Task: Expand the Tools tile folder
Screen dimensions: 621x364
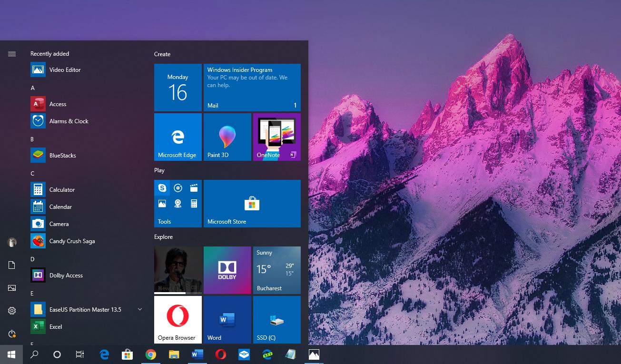Action: (178, 204)
